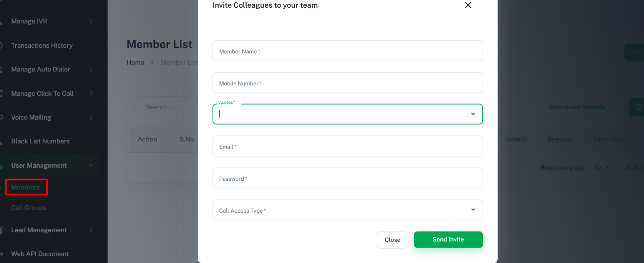644x263 pixels.
Task: Click into the Email field
Action: (347, 146)
